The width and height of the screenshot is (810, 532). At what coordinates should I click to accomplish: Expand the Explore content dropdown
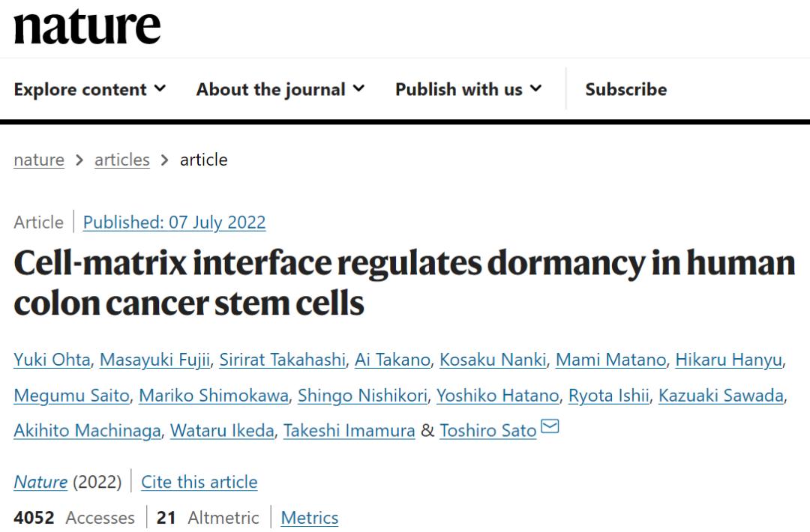(x=90, y=89)
